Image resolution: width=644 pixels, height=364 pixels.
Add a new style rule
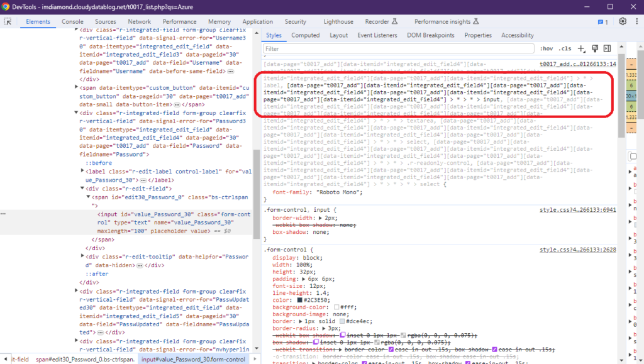pyautogui.click(x=581, y=48)
